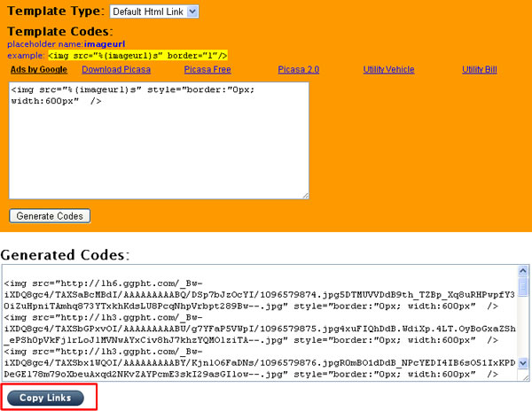Click the template text area resize grip
Image resolution: width=532 pixels, height=411 pixels.
(x=305, y=196)
